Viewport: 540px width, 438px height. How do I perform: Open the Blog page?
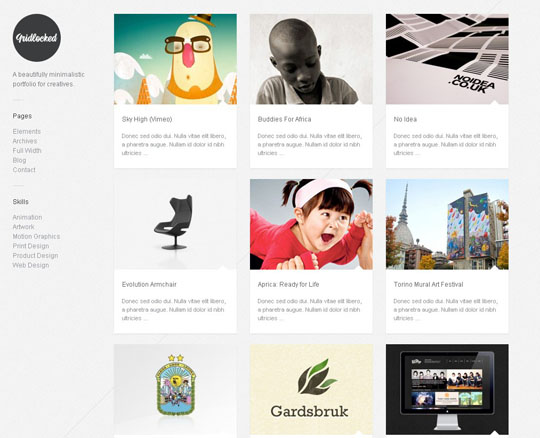tap(19, 160)
